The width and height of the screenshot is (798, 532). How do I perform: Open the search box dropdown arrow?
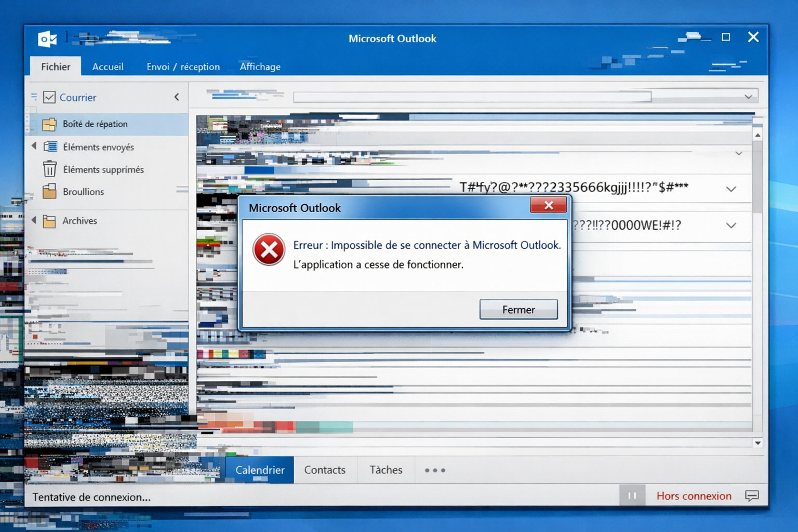pos(748,97)
